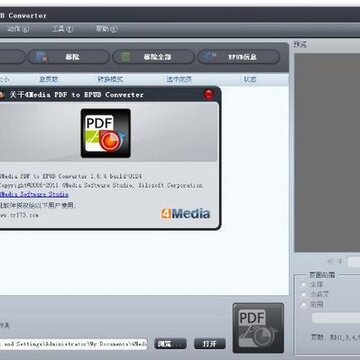Select the All pages (全部) radio button

click(x=304, y=285)
